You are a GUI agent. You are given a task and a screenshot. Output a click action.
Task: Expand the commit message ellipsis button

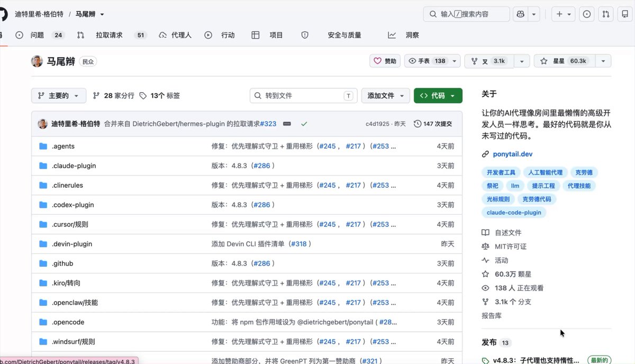[x=287, y=124]
